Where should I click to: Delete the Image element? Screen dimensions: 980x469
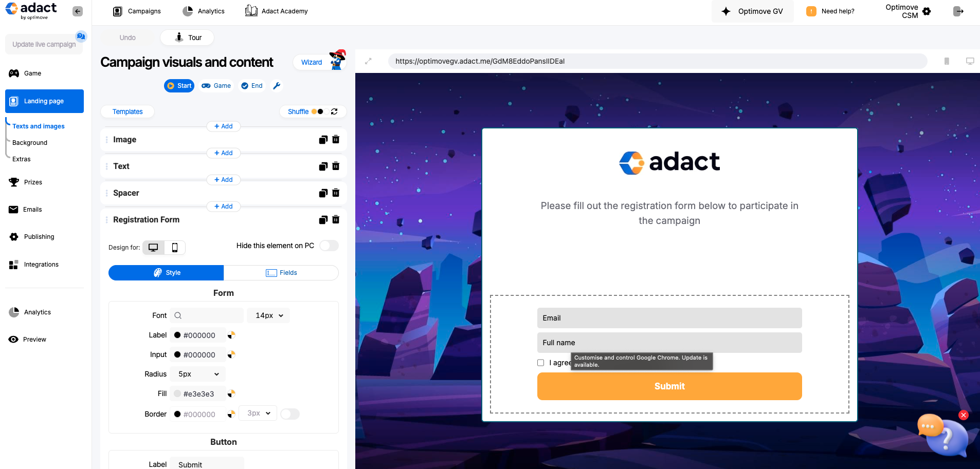click(336, 139)
